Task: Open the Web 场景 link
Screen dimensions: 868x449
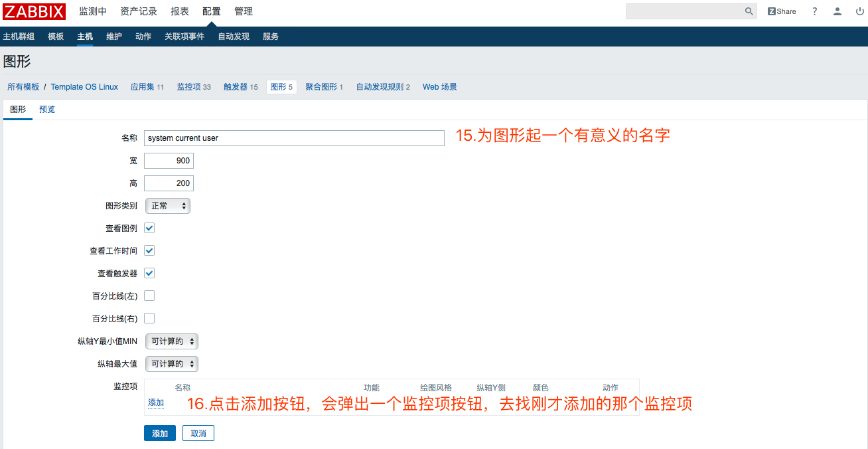Action: point(440,87)
